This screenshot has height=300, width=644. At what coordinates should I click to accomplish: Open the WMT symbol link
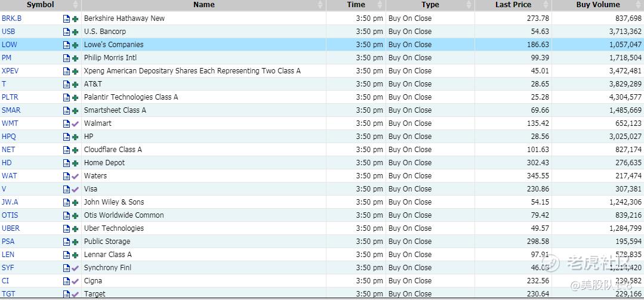[x=10, y=123]
